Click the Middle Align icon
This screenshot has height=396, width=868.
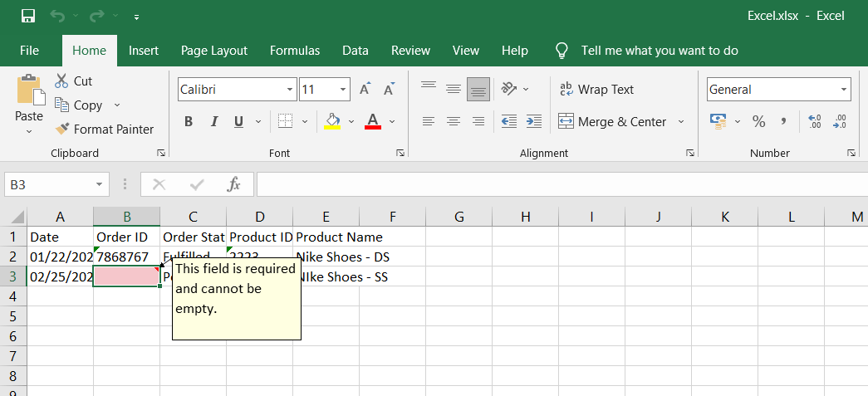[x=454, y=89]
